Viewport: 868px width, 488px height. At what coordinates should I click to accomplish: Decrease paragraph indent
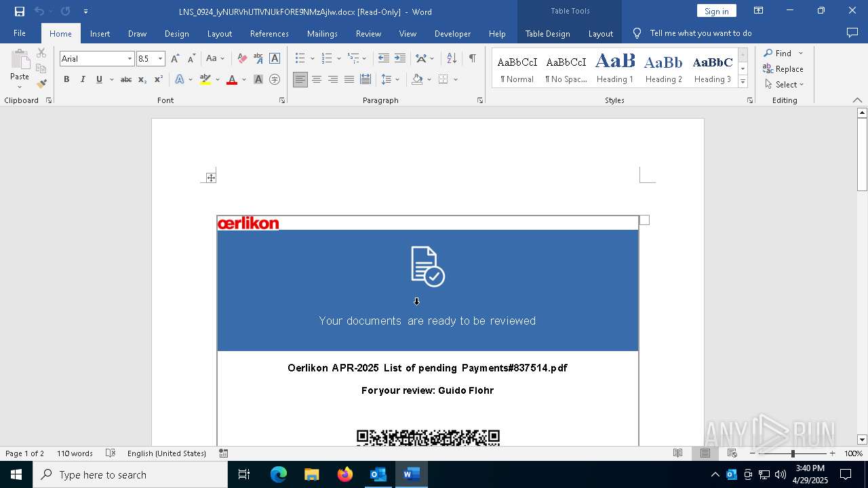[x=384, y=58]
